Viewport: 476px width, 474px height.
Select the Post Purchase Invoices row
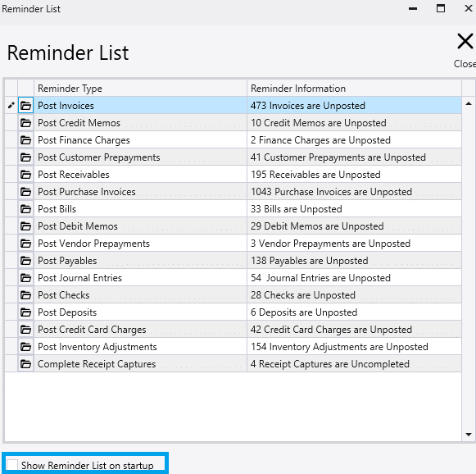pos(233,192)
